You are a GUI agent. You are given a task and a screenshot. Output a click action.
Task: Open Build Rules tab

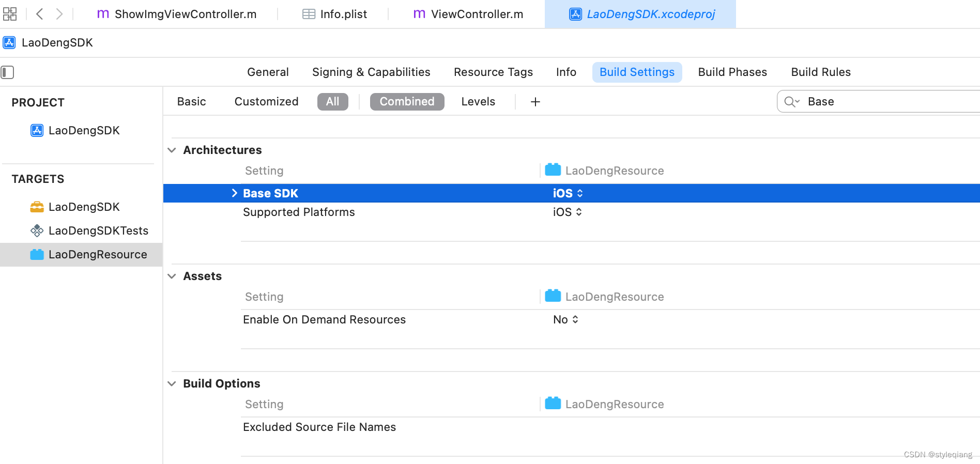click(821, 72)
